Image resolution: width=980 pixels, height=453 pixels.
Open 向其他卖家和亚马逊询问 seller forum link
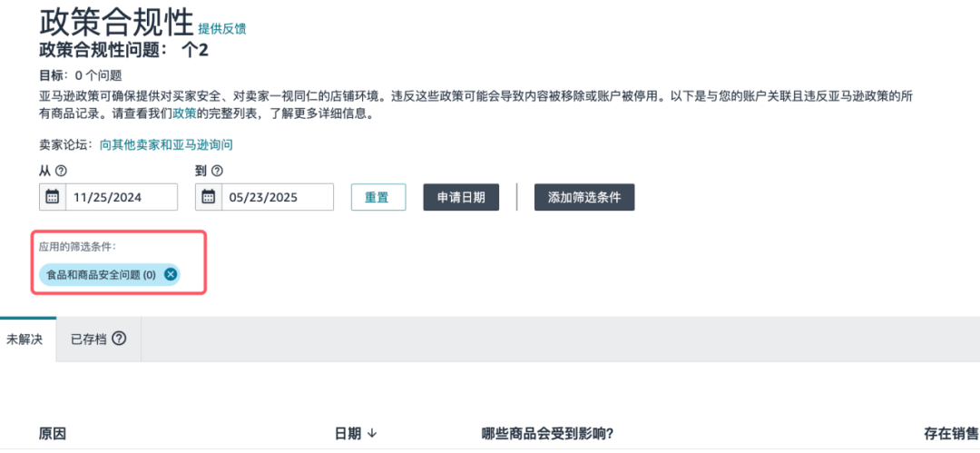[166, 145]
